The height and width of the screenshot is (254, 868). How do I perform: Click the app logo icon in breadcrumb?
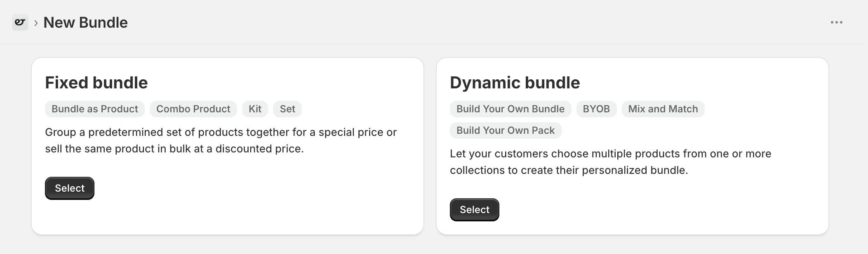tap(20, 22)
